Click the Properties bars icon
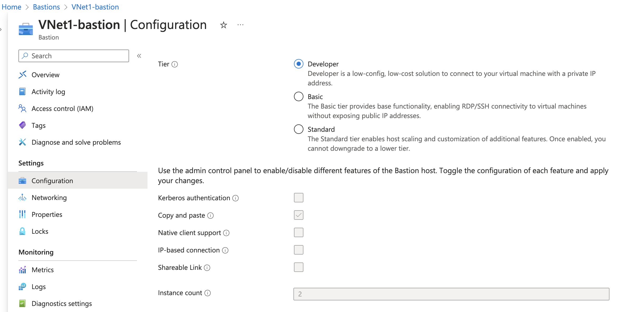 [x=22, y=214]
